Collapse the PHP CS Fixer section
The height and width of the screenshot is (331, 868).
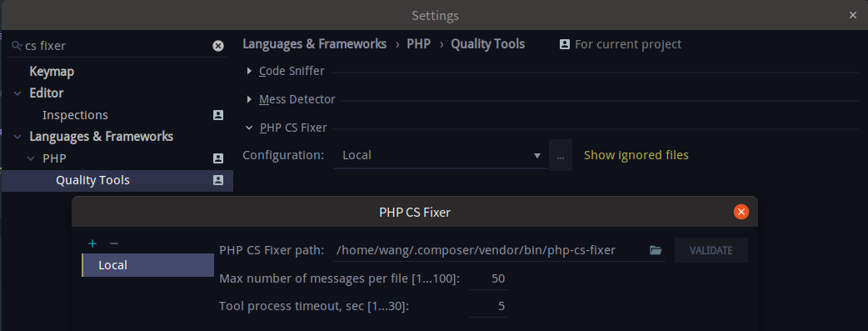pyautogui.click(x=249, y=128)
